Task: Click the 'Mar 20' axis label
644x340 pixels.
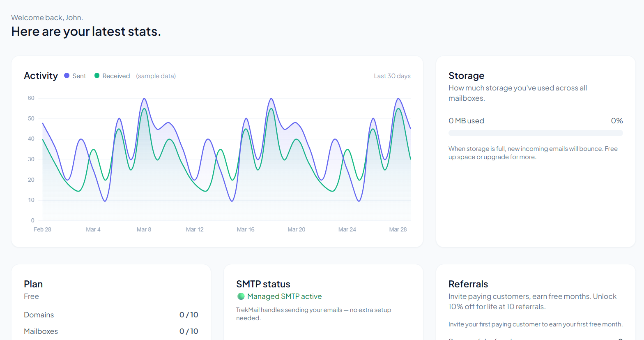Action: tap(297, 229)
